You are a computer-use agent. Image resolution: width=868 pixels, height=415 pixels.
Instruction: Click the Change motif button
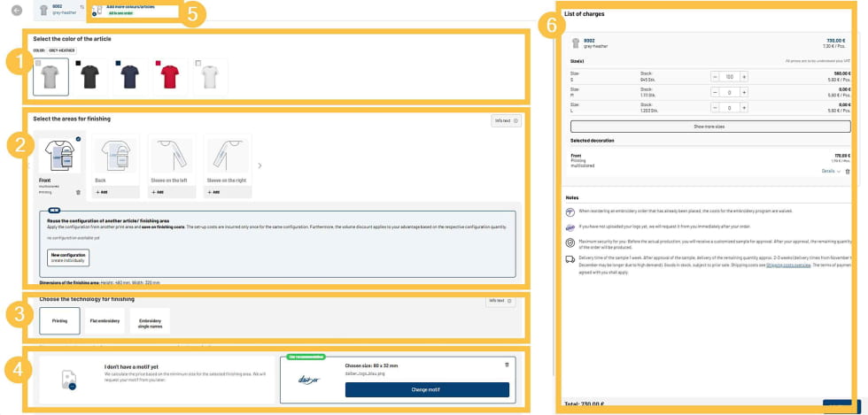pyautogui.click(x=427, y=389)
